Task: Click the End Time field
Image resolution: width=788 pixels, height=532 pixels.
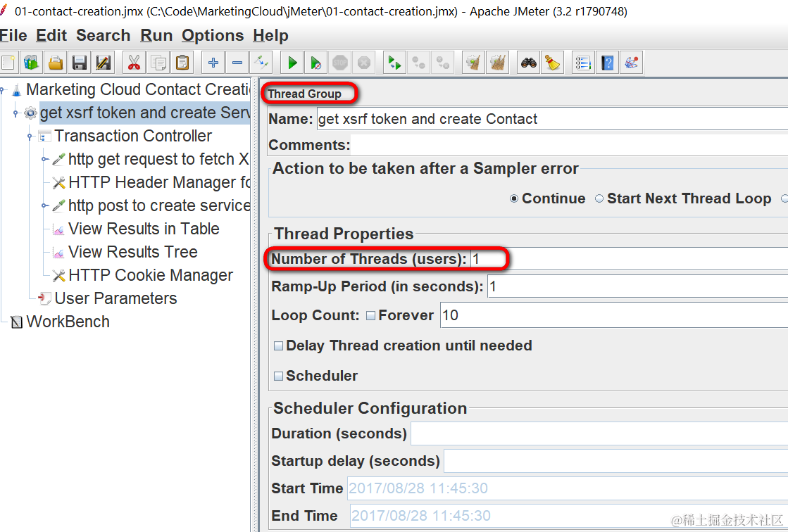Action: 568,516
